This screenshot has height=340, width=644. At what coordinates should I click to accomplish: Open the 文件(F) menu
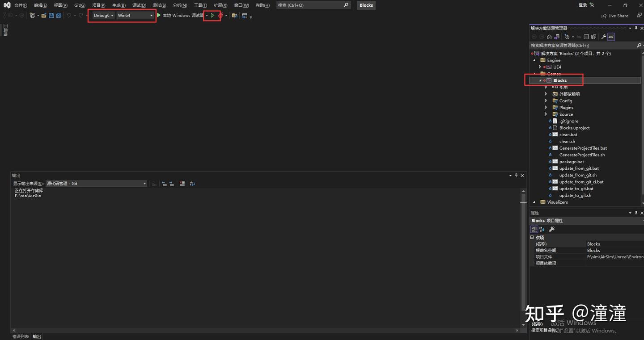(21, 5)
